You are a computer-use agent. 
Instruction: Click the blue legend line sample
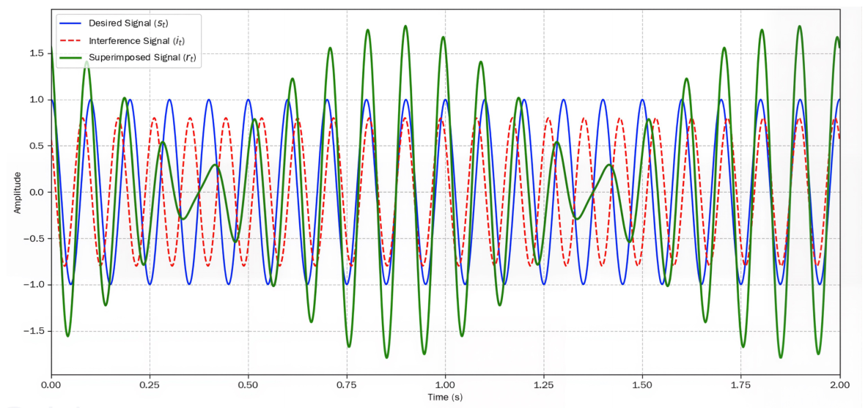pyautogui.click(x=71, y=23)
